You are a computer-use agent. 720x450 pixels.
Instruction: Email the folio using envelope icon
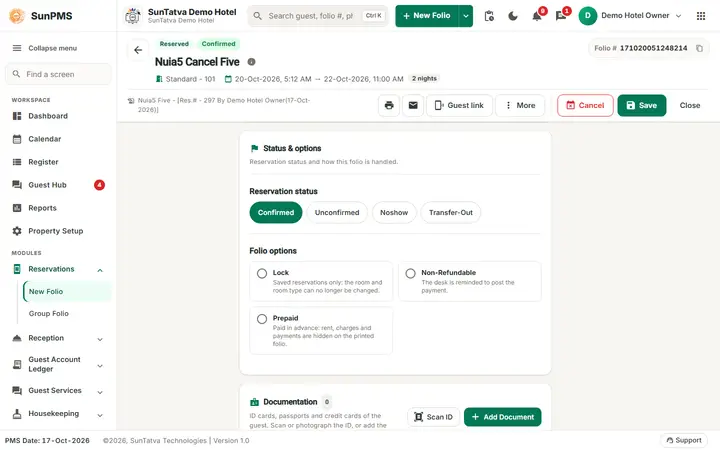(413, 105)
